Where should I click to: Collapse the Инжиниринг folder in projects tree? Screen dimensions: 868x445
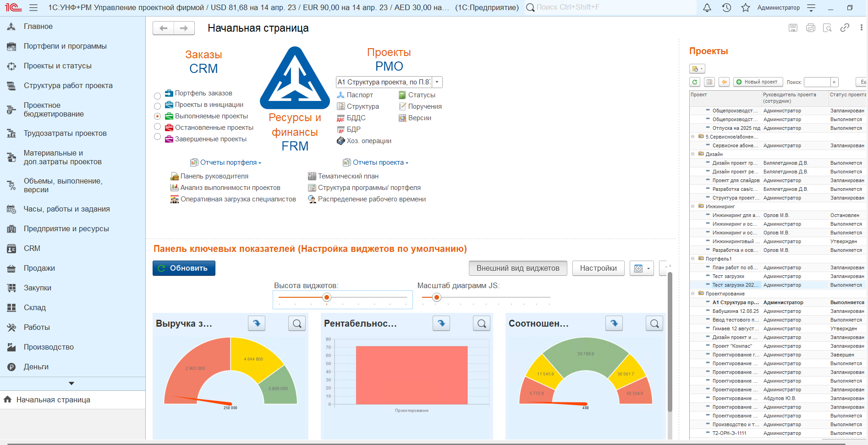(x=693, y=206)
